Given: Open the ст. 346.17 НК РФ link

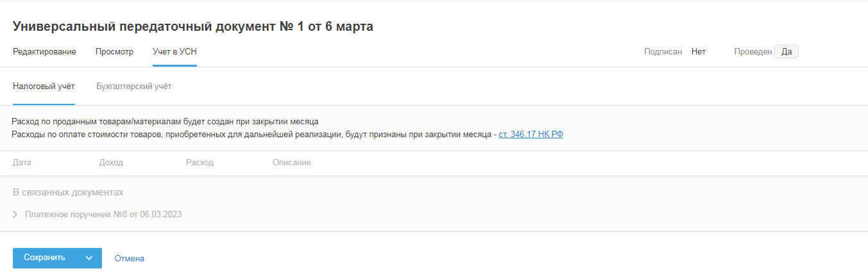Looking at the screenshot, I should coord(531,135).
